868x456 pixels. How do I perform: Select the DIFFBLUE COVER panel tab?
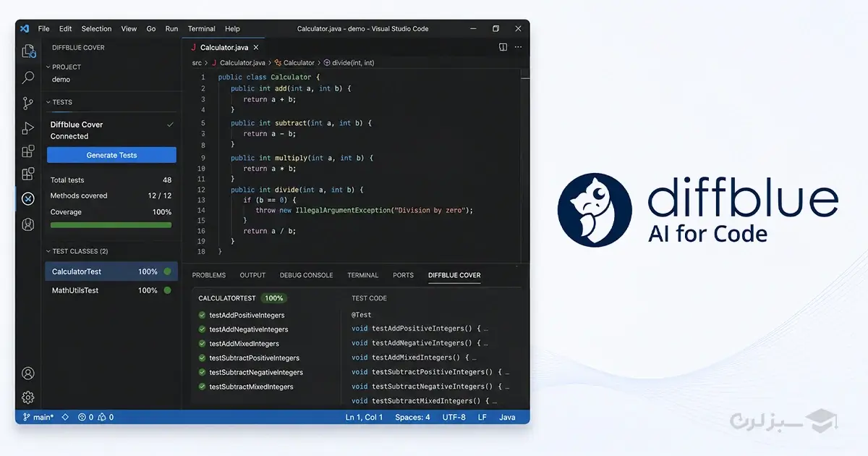point(454,275)
